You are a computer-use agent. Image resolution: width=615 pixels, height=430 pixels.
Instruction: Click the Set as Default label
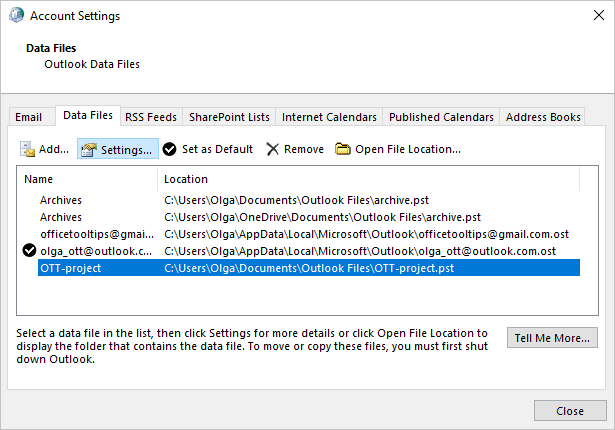(217, 149)
